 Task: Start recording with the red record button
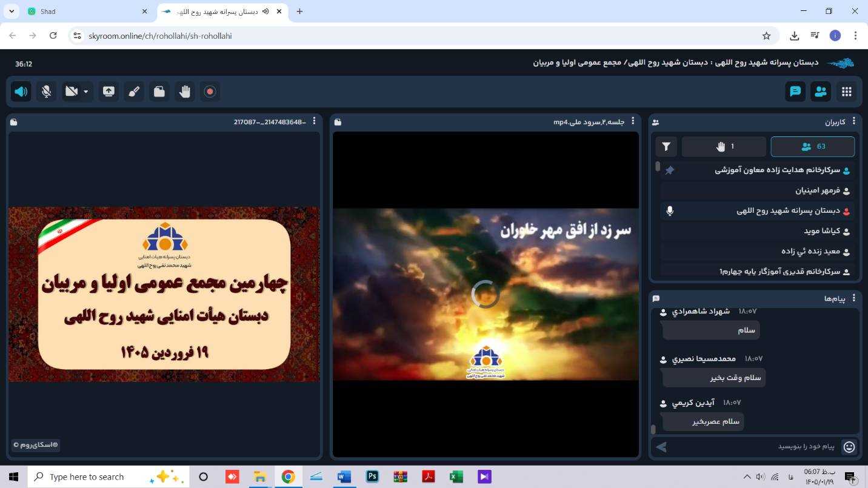210,92
